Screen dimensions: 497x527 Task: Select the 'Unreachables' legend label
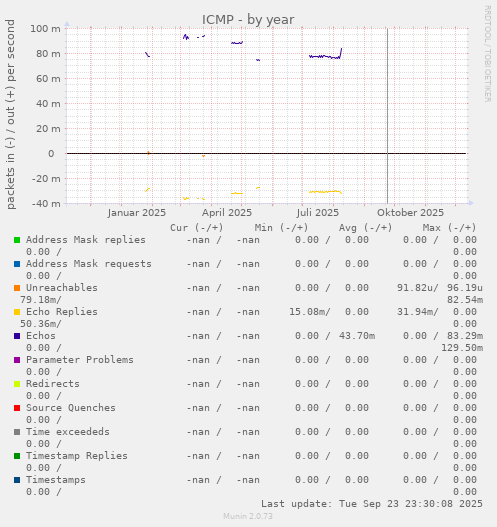pos(62,288)
